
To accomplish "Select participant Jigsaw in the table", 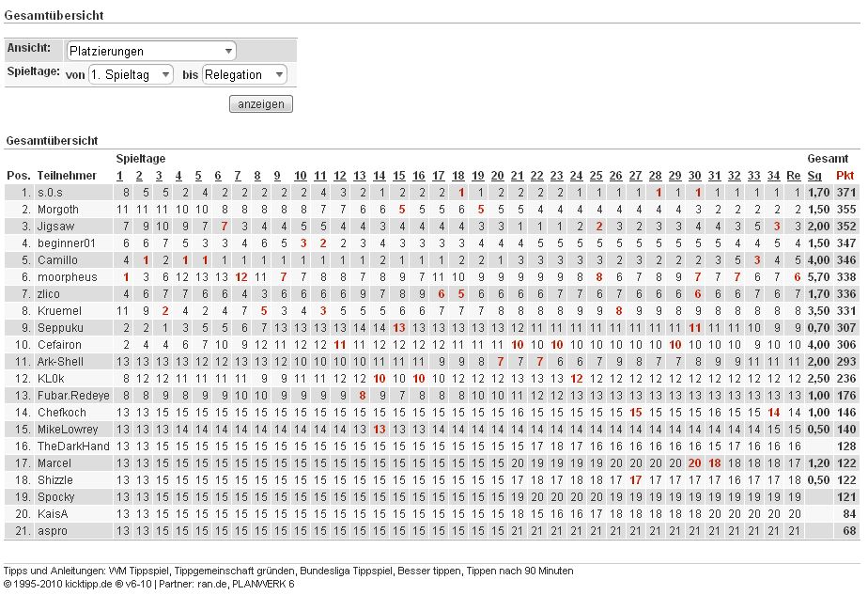I will (x=56, y=227).
